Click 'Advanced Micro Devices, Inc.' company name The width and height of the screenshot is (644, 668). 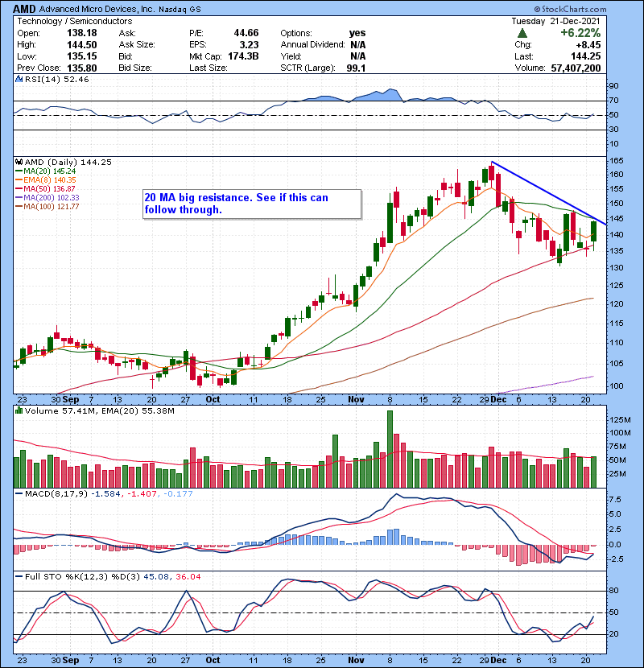click(97, 9)
